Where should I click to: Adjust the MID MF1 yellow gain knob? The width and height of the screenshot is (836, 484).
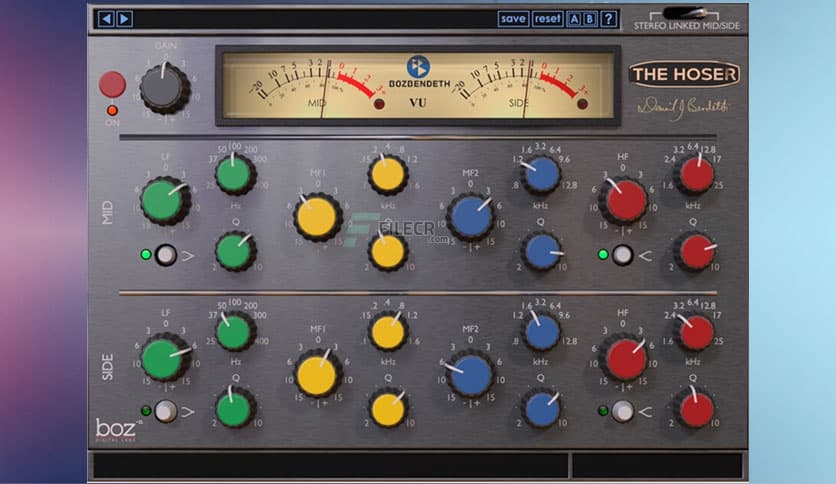pyautogui.click(x=317, y=217)
